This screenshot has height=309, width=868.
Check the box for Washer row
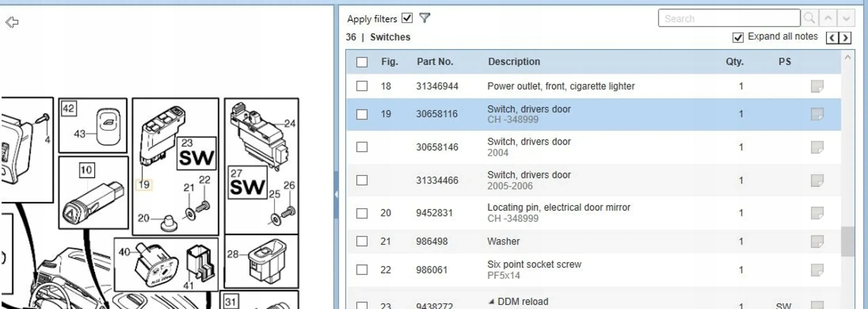[x=362, y=241]
